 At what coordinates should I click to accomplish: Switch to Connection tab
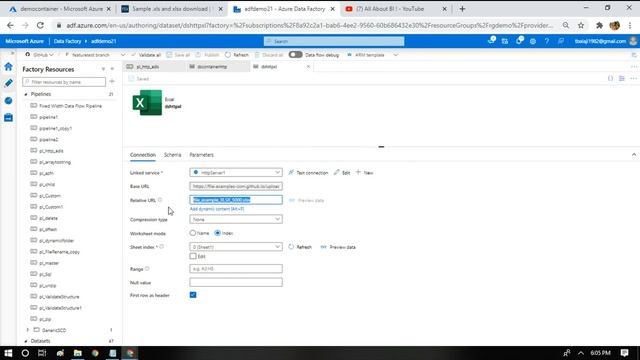click(x=143, y=155)
